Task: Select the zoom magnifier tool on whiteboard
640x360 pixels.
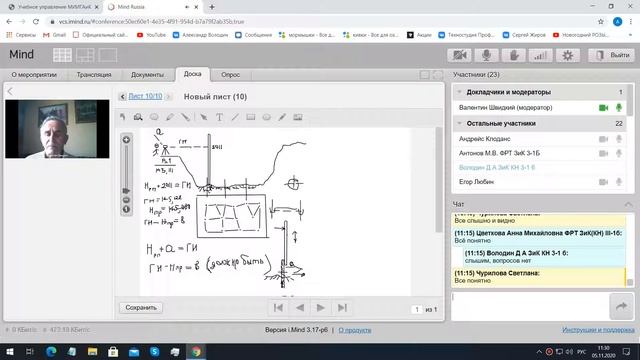Action: pos(138,117)
